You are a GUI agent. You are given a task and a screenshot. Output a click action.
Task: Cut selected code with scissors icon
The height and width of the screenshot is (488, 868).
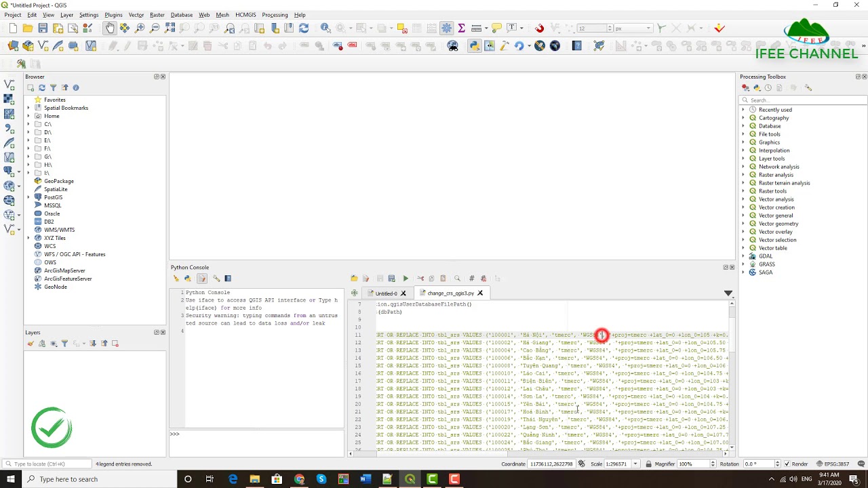[x=420, y=279]
